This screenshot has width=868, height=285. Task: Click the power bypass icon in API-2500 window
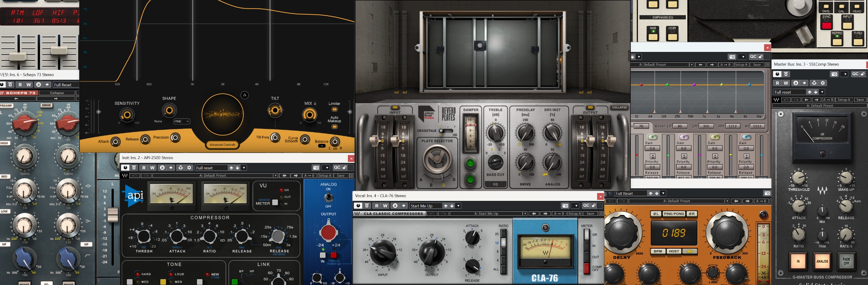[125, 168]
